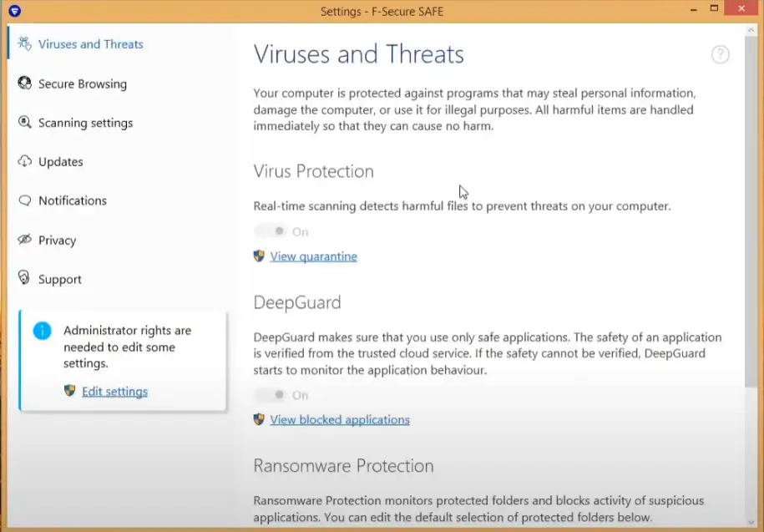Image resolution: width=764 pixels, height=532 pixels.
Task: Switch to the Scanning settings section
Action: pyautogui.click(x=85, y=123)
